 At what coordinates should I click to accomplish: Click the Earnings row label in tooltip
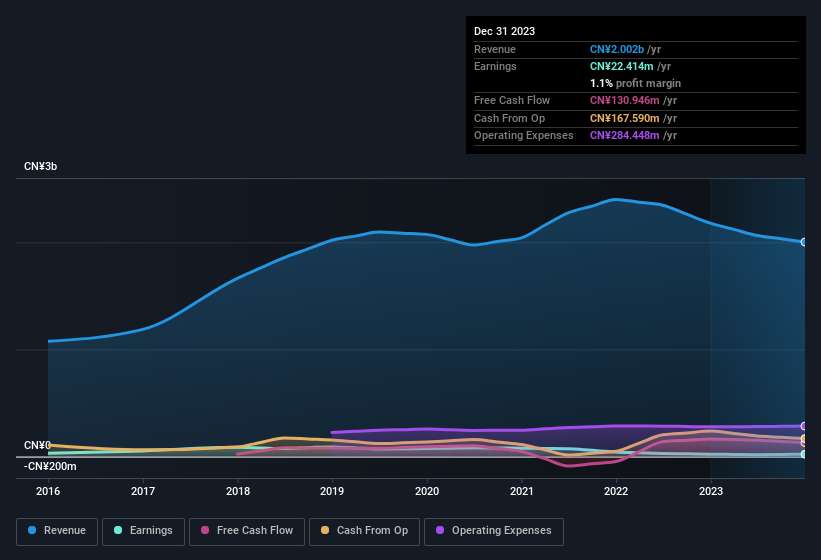495,66
